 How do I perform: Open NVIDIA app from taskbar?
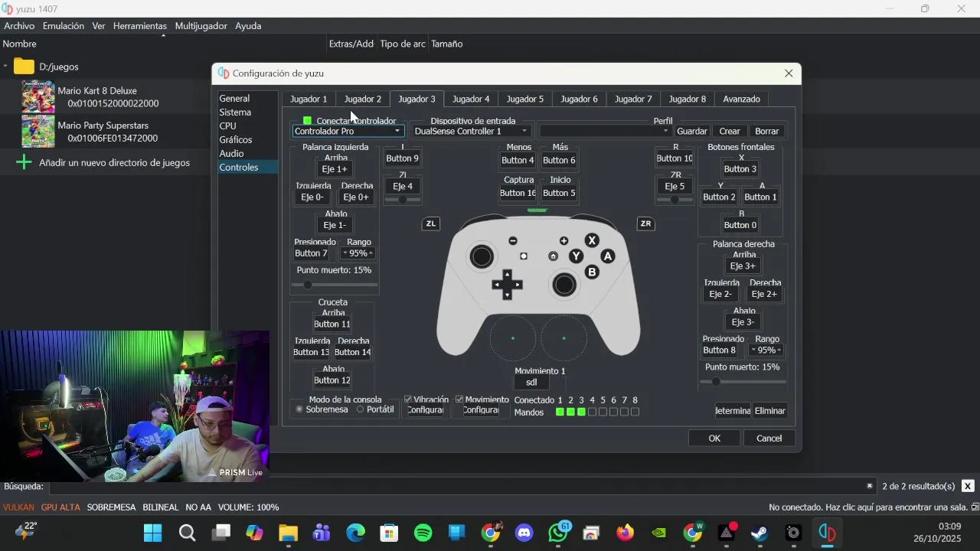pos(659,533)
